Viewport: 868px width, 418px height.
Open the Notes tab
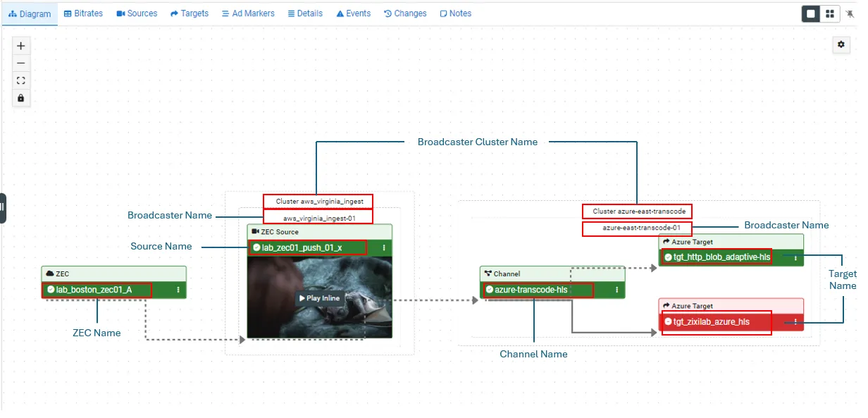[455, 13]
